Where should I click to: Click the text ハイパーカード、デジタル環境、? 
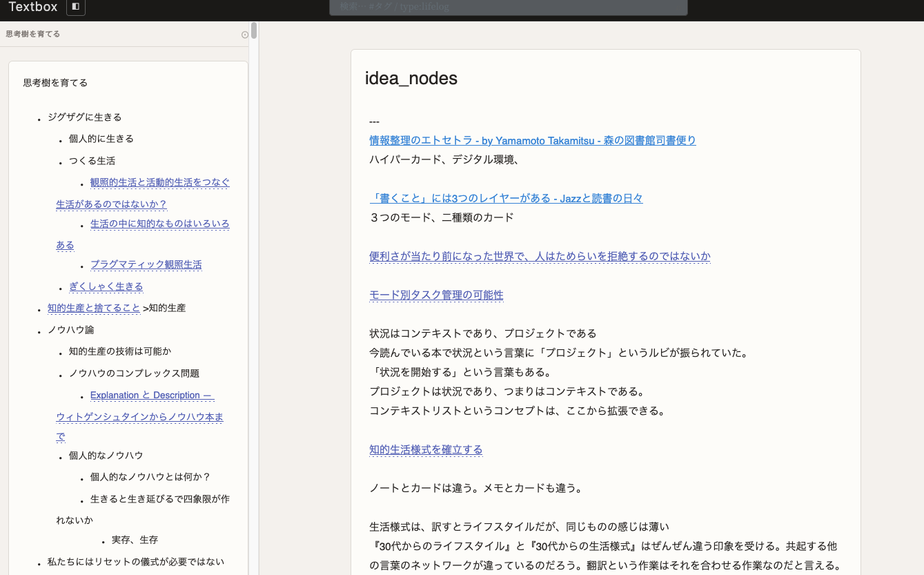click(x=444, y=159)
